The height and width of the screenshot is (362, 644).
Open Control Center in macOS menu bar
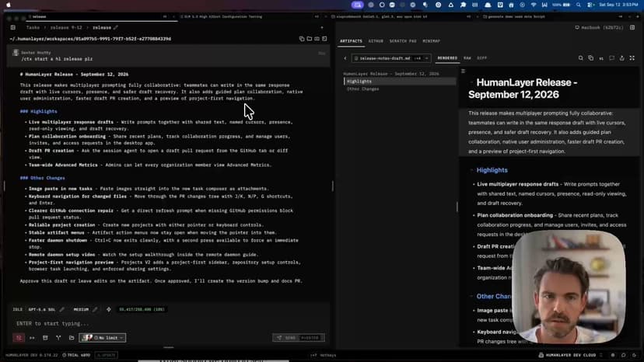pyautogui.click(x=590, y=5)
